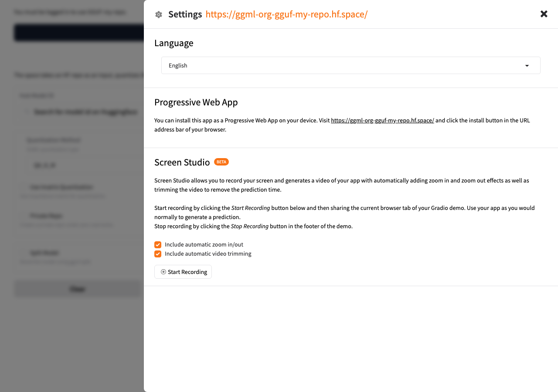The height and width of the screenshot is (392, 558).
Task: Uncheck Include automatic video trimming
Action: pos(158,254)
